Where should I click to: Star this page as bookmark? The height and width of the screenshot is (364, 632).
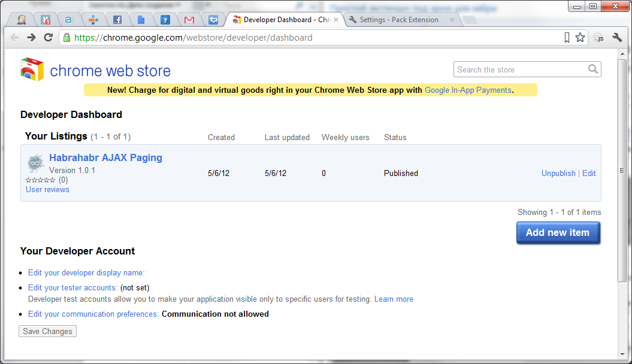(x=580, y=38)
